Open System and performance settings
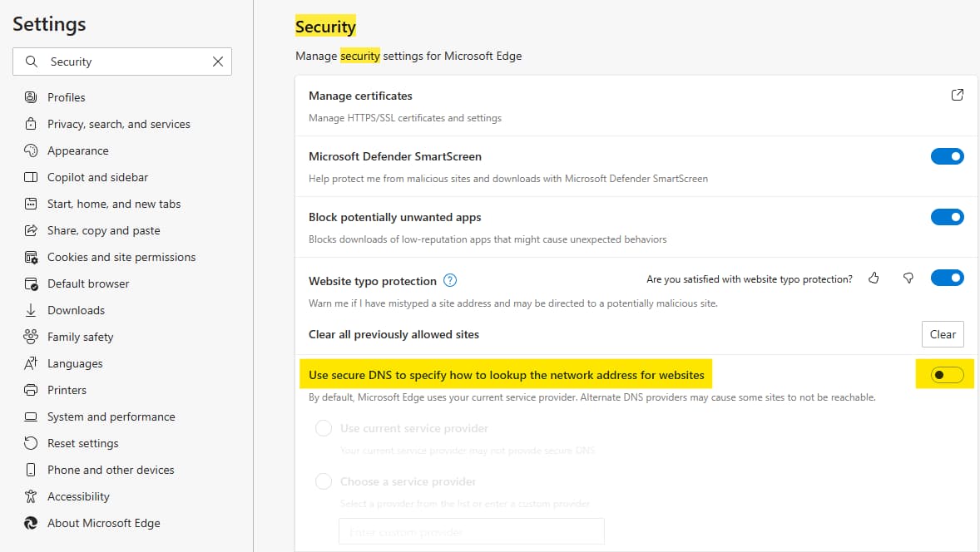The height and width of the screenshot is (552, 980). click(x=111, y=416)
